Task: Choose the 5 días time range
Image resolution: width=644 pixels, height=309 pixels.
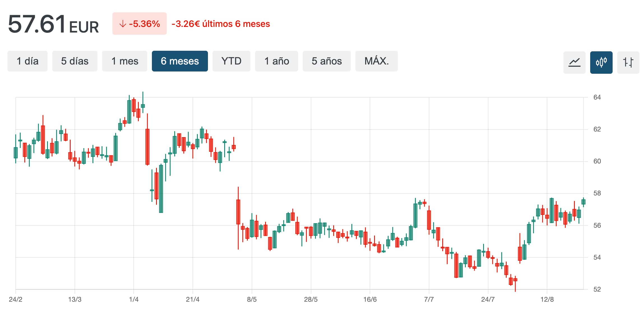Action: [75, 61]
